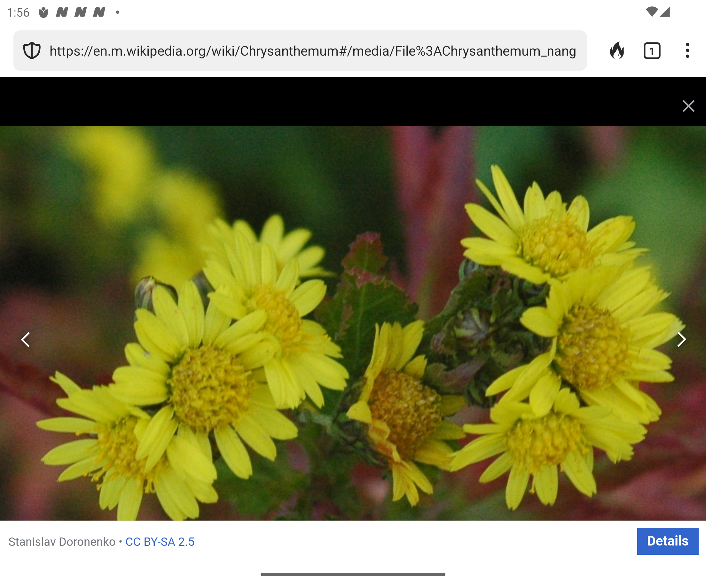Tap the first N notification icon
Screen dimensions: 706x588
click(62, 12)
